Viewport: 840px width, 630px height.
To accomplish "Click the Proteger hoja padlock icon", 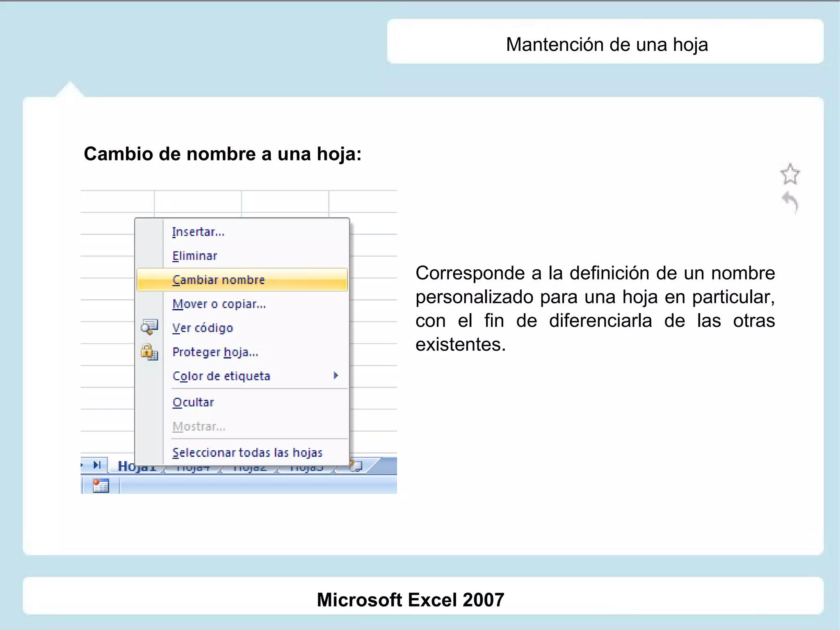I will pyautogui.click(x=149, y=352).
